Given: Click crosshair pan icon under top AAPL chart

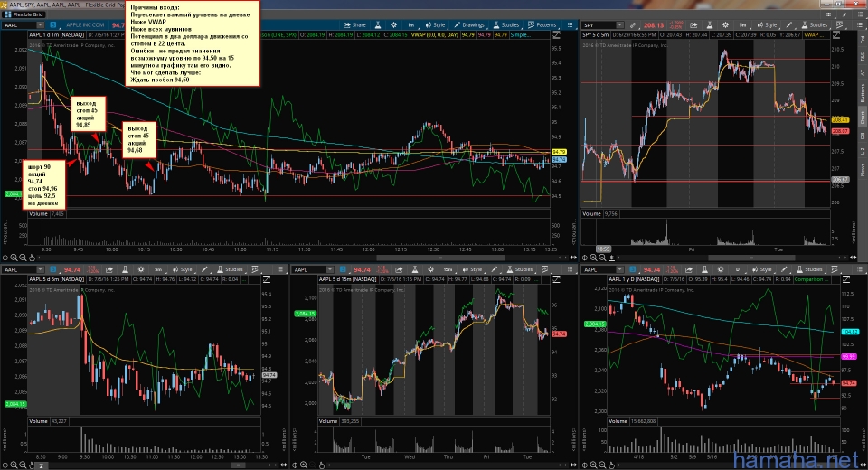Looking at the screenshot, I should coord(5,258).
